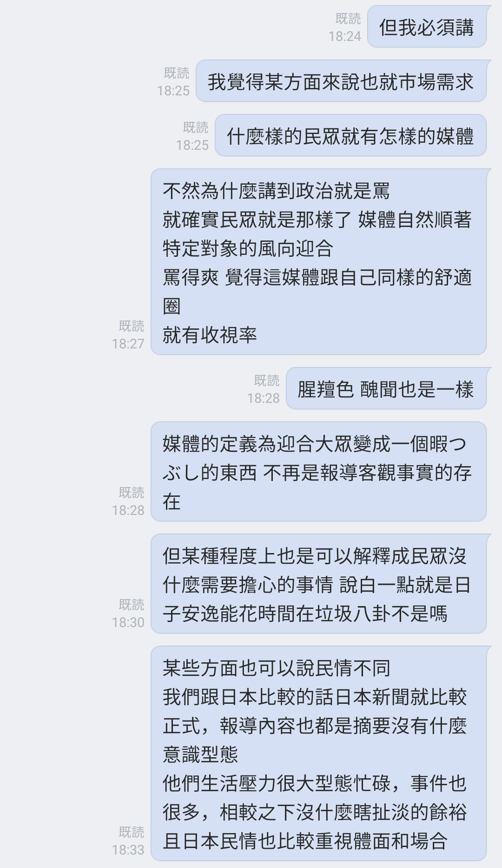Tap the 既読 label above 18:33
The height and width of the screenshot is (868, 502).
tap(132, 832)
